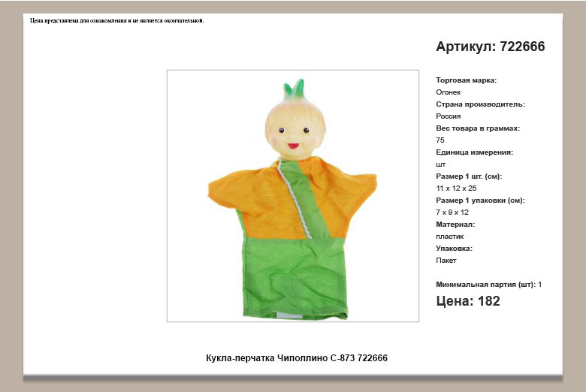Click the 'Размер 1 упаковки (см):' label

[480, 200]
